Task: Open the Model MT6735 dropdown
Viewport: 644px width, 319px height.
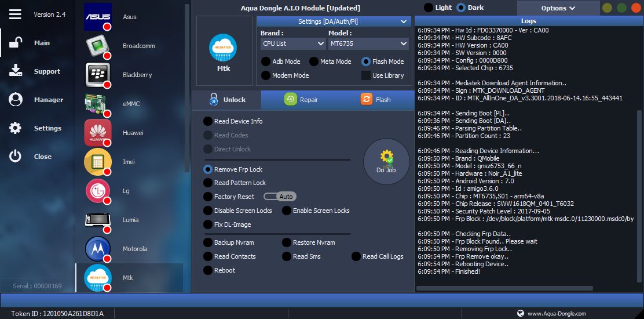Action: click(x=368, y=43)
